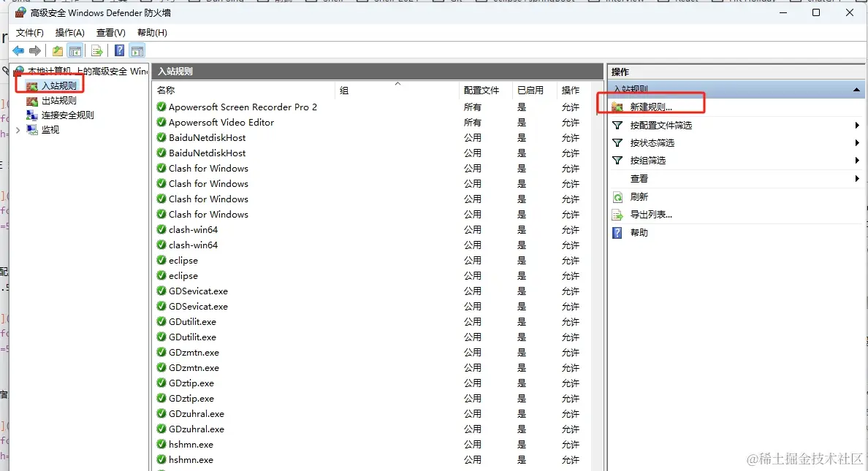This screenshot has width=868, height=471.
Task: Click 所有 cell in Apowersoft Screen Recorder Pro 2 row
Action: tap(473, 107)
